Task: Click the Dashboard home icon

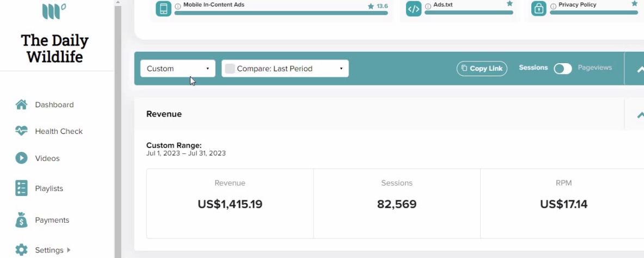Action: point(21,105)
